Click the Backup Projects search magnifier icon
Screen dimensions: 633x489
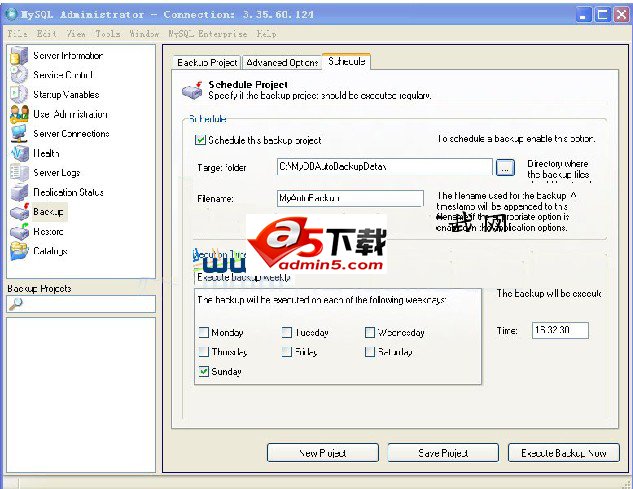[x=15, y=304]
